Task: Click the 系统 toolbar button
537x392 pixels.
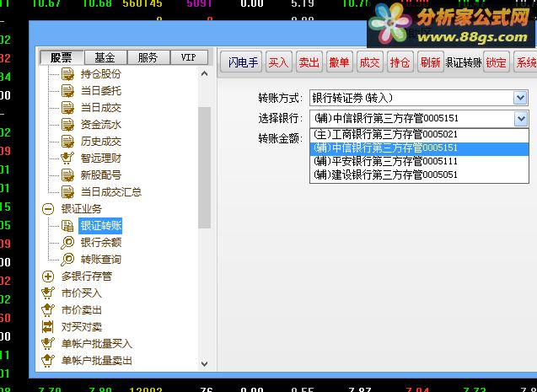Action: coord(526,62)
